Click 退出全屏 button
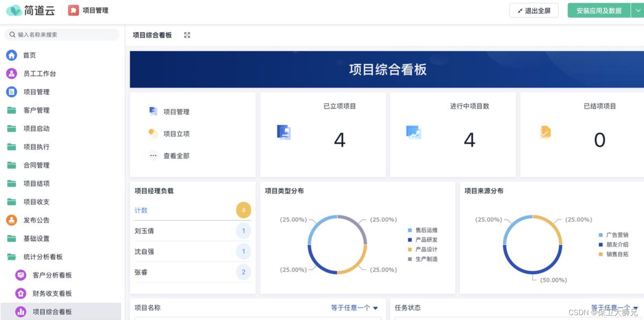 [x=534, y=10]
